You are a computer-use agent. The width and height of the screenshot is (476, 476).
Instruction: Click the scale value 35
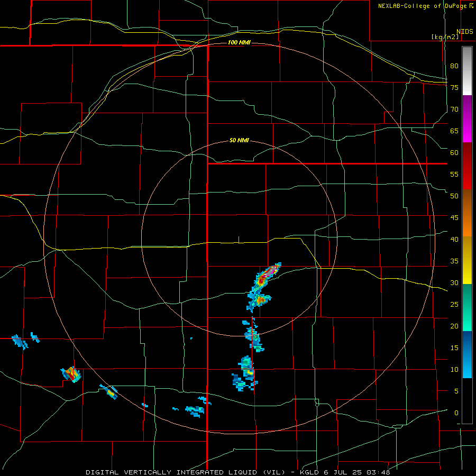pyautogui.click(x=454, y=261)
